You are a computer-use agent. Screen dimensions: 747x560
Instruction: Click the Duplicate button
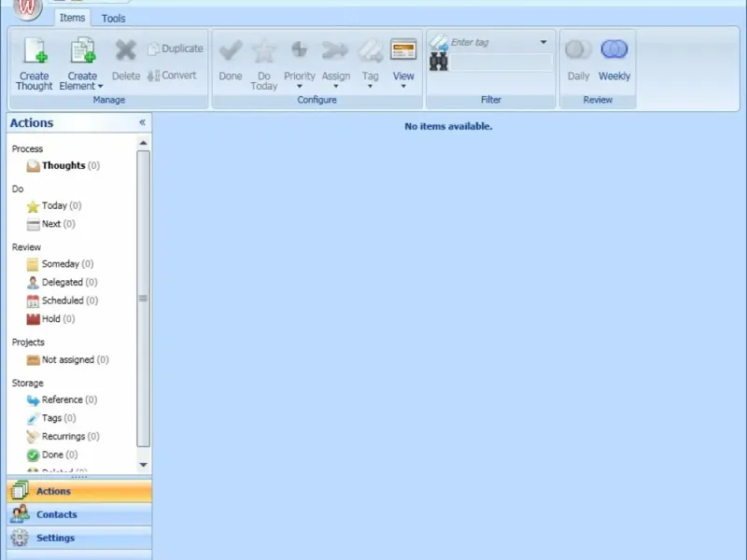176,49
